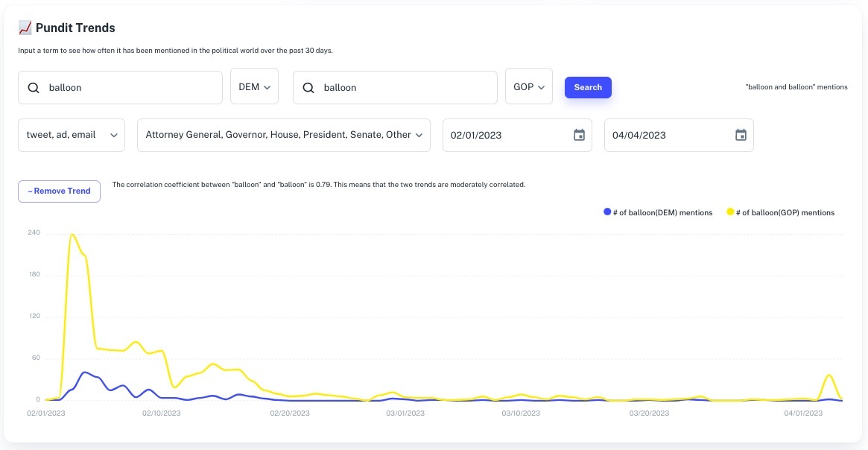Click the Remove Trend button
The image size is (868, 450).
(x=59, y=191)
